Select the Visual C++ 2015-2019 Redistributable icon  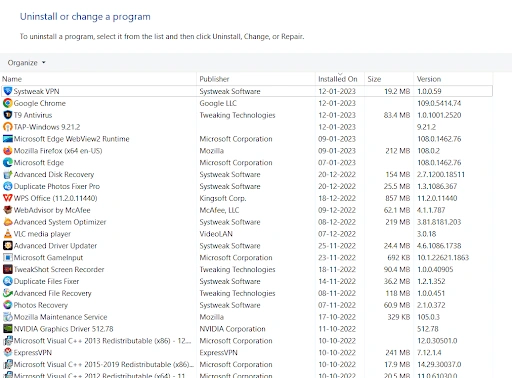8,364
